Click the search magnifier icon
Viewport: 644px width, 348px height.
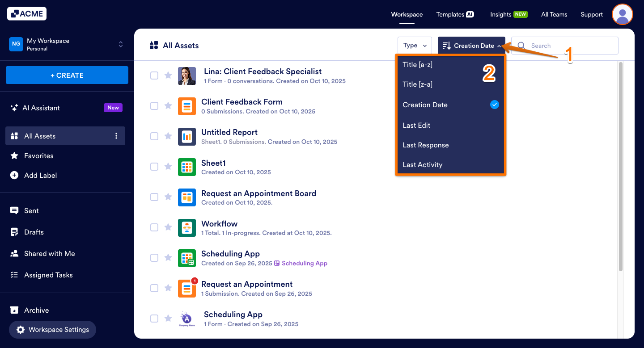(x=521, y=45)
